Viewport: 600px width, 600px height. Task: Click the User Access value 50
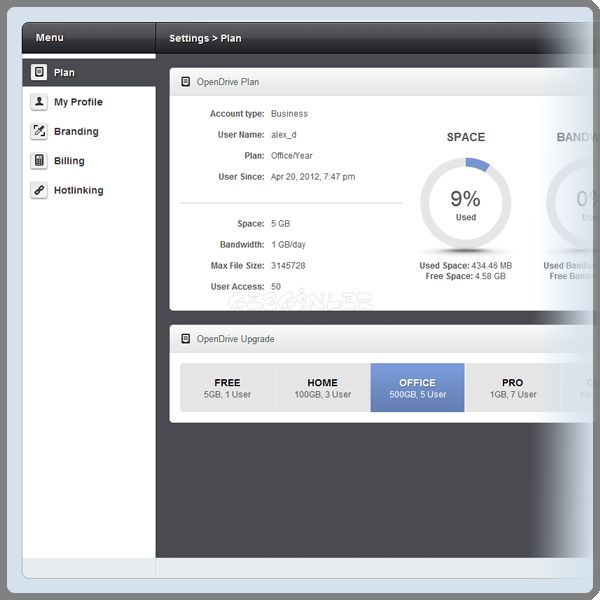tap(276, 287)
